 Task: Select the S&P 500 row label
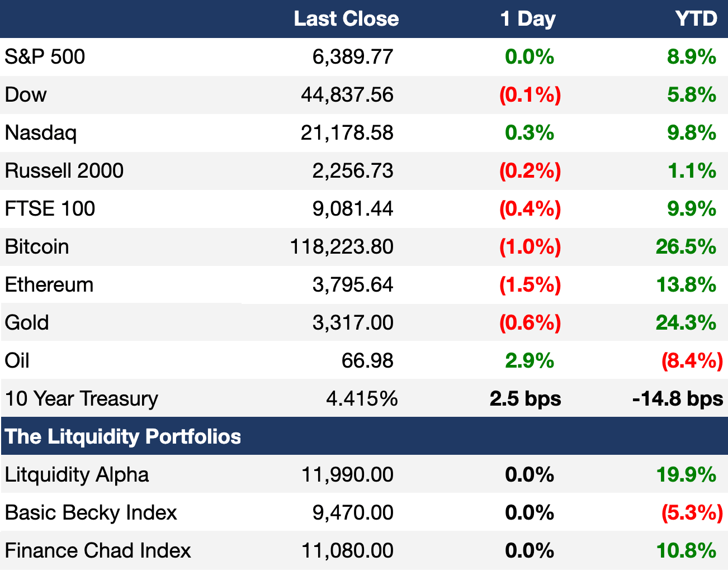click(x=45, y=57)
